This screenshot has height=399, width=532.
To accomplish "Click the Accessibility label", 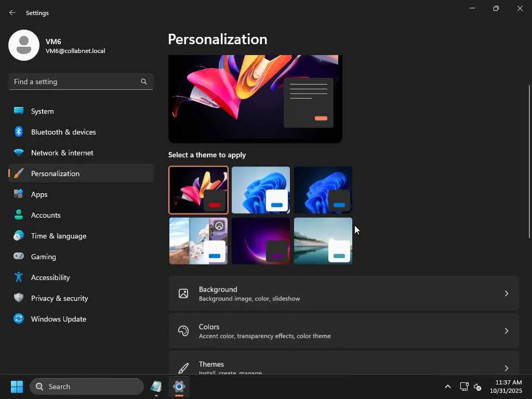I will (x=50, y=277).
